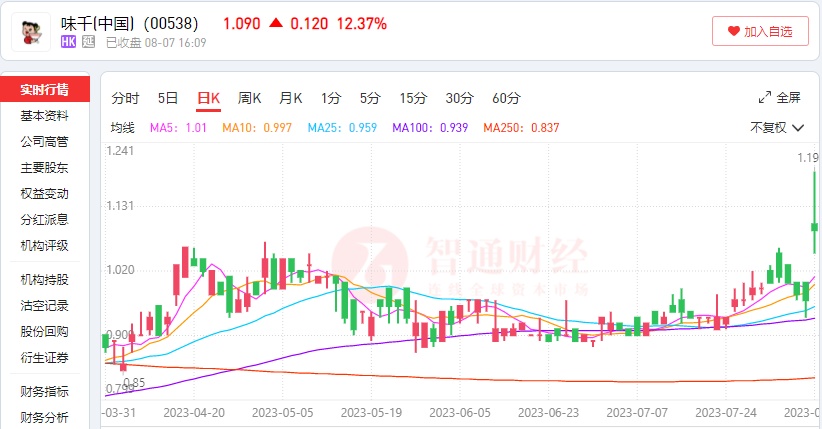Open the 不复权 adjustment dropdown

click(777, 127)
